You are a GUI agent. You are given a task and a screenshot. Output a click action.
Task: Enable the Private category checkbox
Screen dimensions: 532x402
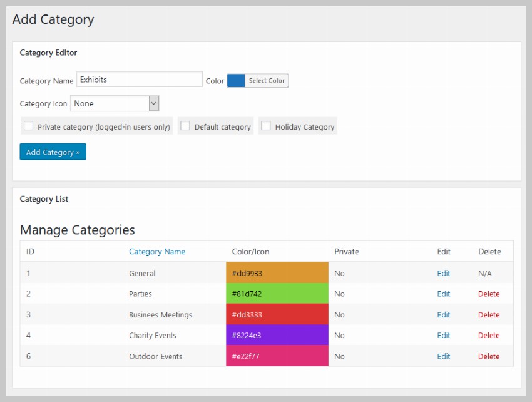pyautogui.click(x=28, y=126)
